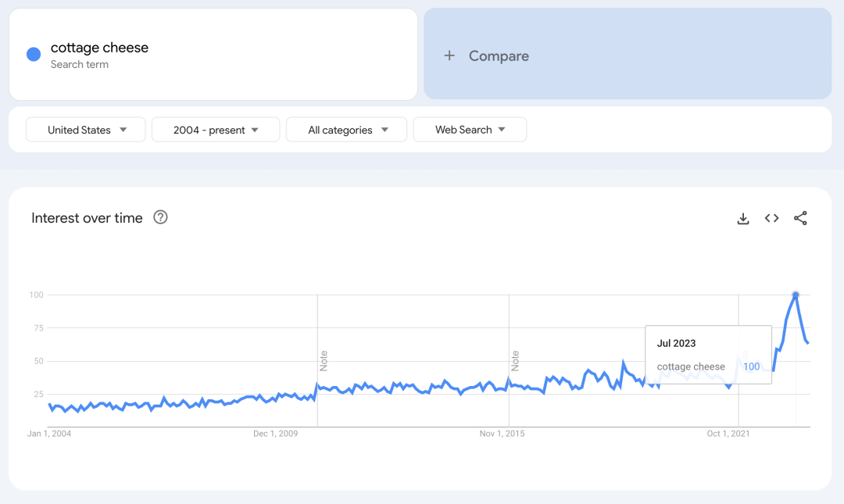844x504 pixels.
Task: Click the Search term subtitle text
Action: [x=80, y=65]
